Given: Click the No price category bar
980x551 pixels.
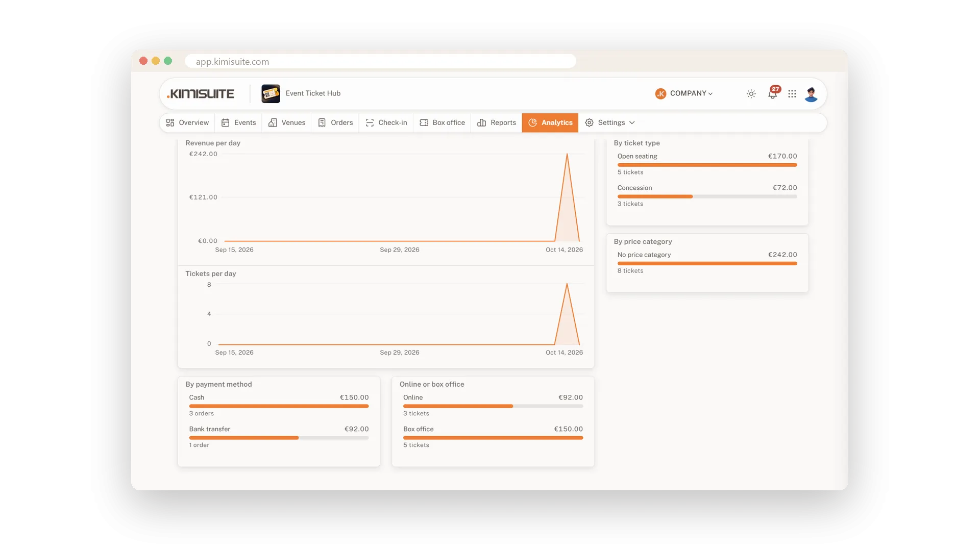Looking at the screenshot, I should (707, 263).
